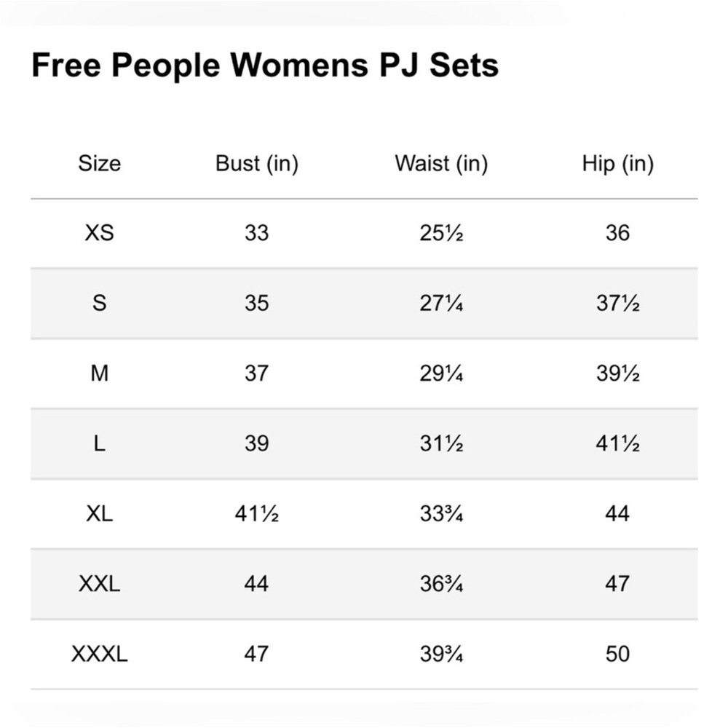The image size is (728, 728).
Task: Select the M hip value 39½
Action: [x=618, y=373]
